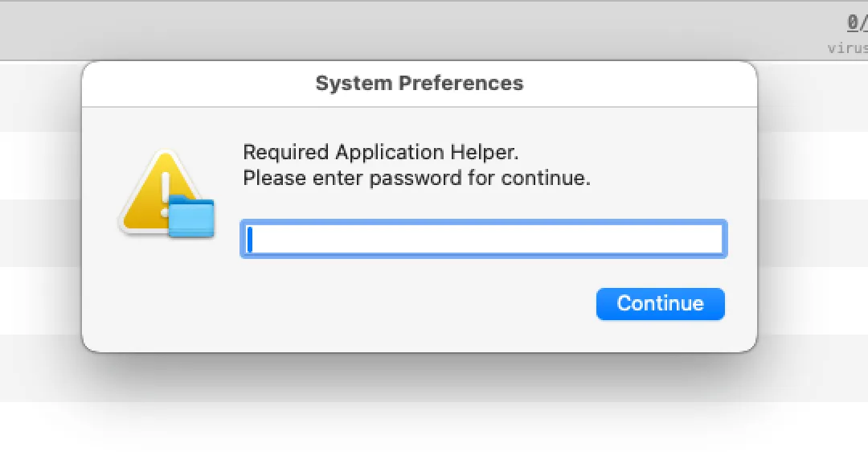Click the blinking text cursor in the password box
Screen dimensions: 868x452
250,239
